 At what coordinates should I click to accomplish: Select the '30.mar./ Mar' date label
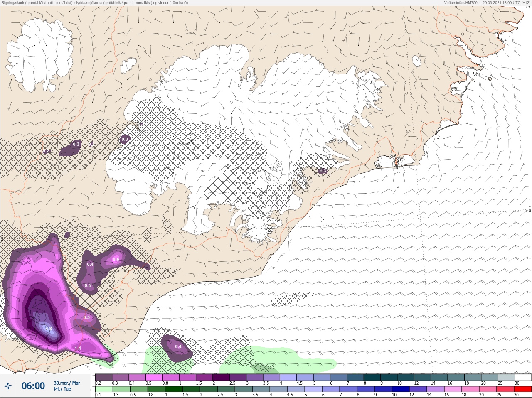pyautogui.click(x=67, y=383)
